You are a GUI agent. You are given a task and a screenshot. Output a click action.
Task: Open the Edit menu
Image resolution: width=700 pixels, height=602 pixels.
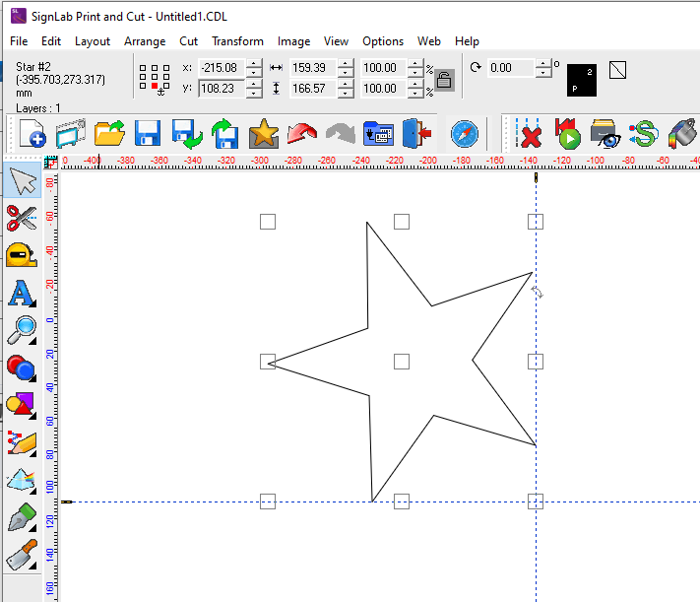coord(51,41)
